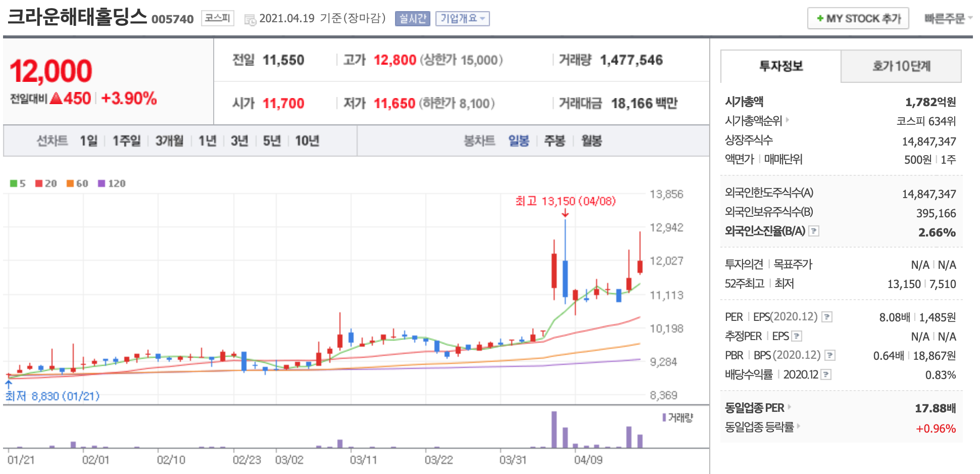
Task: Click the tallest volume bar near 04/08
Action: pyautogui.click(x=554, y=430)
